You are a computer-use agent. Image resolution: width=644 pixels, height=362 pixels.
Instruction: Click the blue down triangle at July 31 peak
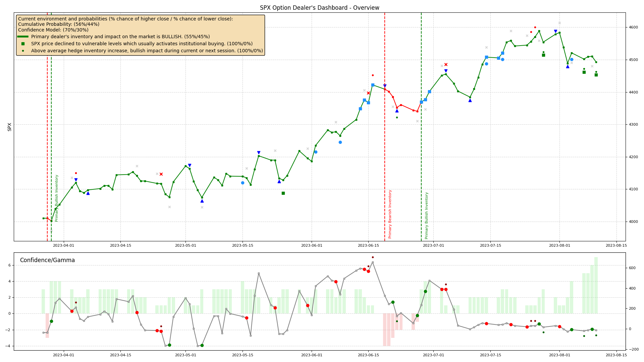pos(555,31)
